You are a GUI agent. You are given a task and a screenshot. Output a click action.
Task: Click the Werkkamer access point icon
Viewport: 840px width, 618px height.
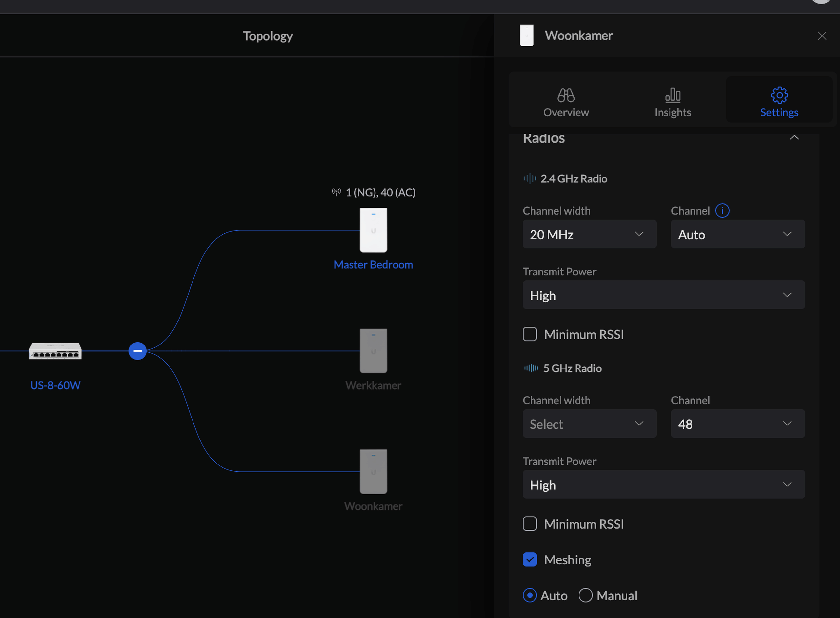click(373, 351)
